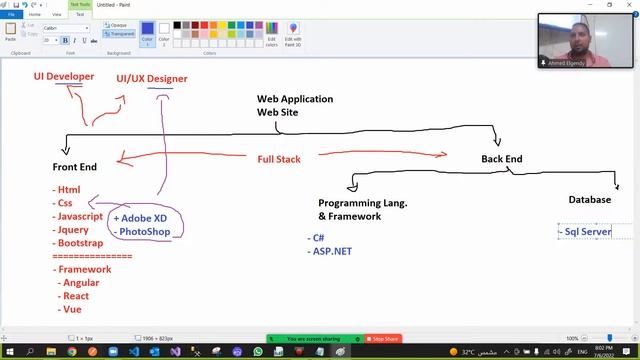The width and height of the screenshot is (640, 360).
Task: Undo the last action
Action: [x=24, y=5]
